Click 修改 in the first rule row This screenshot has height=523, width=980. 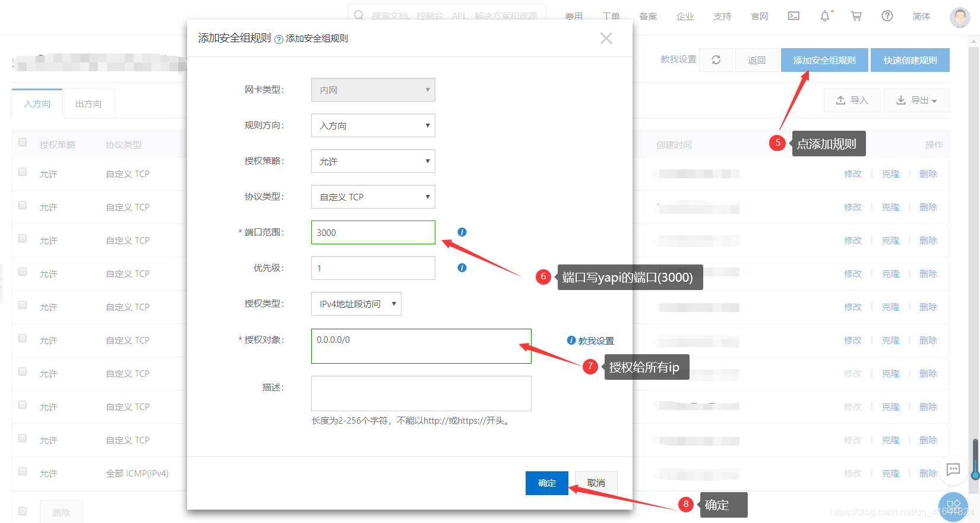coord(853,174)
